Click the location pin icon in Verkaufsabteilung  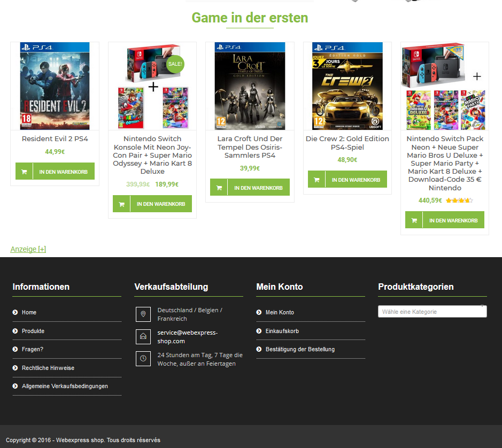coord(143,314)
